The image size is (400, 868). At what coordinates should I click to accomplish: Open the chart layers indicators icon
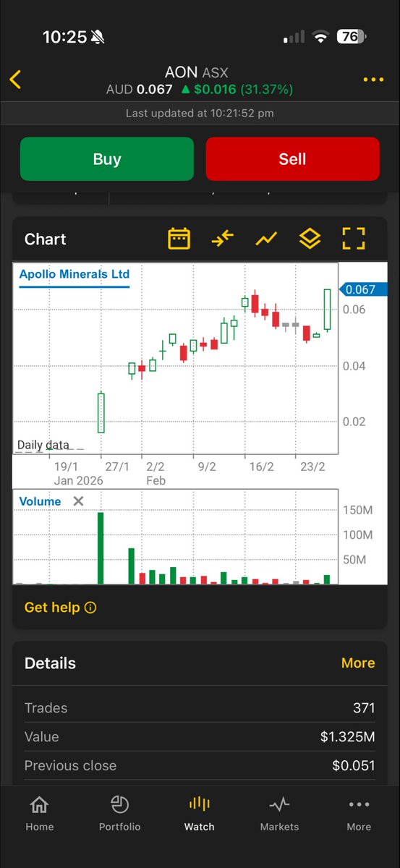click(310, 239)
